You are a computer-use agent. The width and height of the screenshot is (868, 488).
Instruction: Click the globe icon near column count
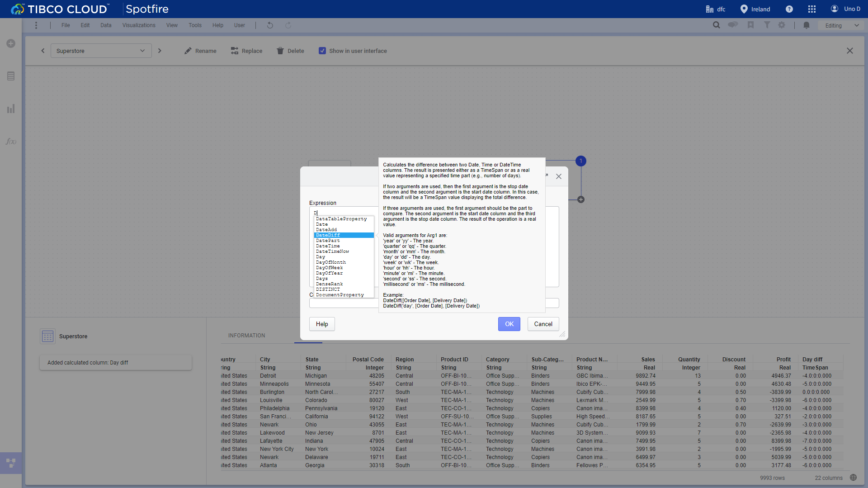(853, 478)
